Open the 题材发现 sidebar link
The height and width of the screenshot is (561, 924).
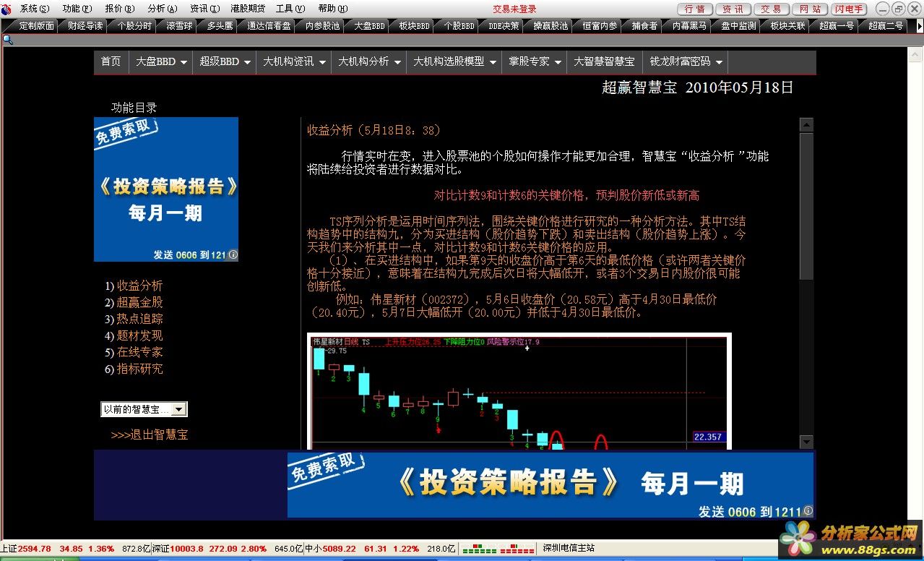point(140,335)
